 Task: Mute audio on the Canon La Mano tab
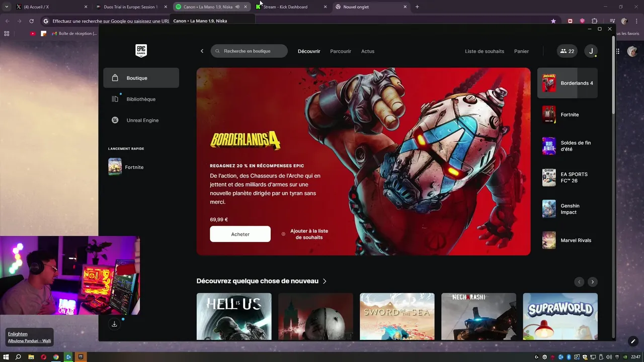[237, 7]
